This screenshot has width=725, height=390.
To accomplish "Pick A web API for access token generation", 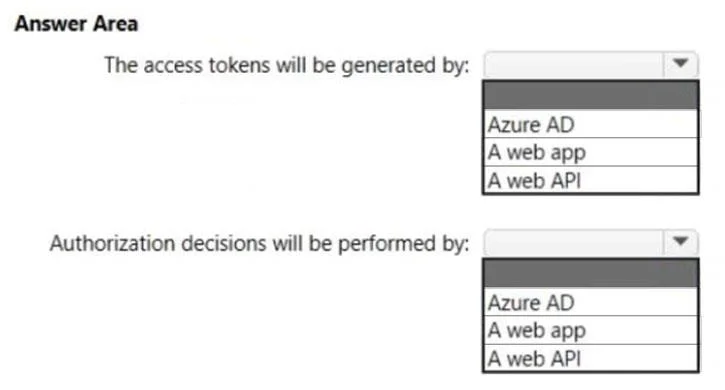I will click(590, 180).
